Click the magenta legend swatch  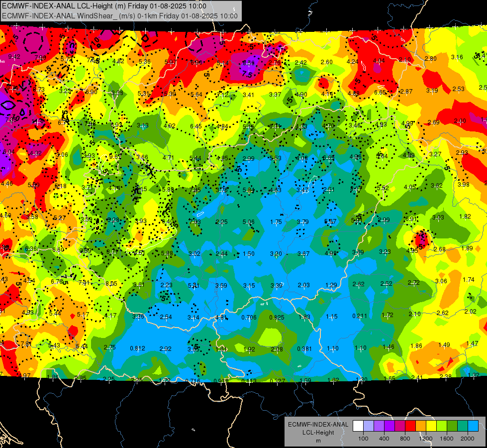(400, 426)
